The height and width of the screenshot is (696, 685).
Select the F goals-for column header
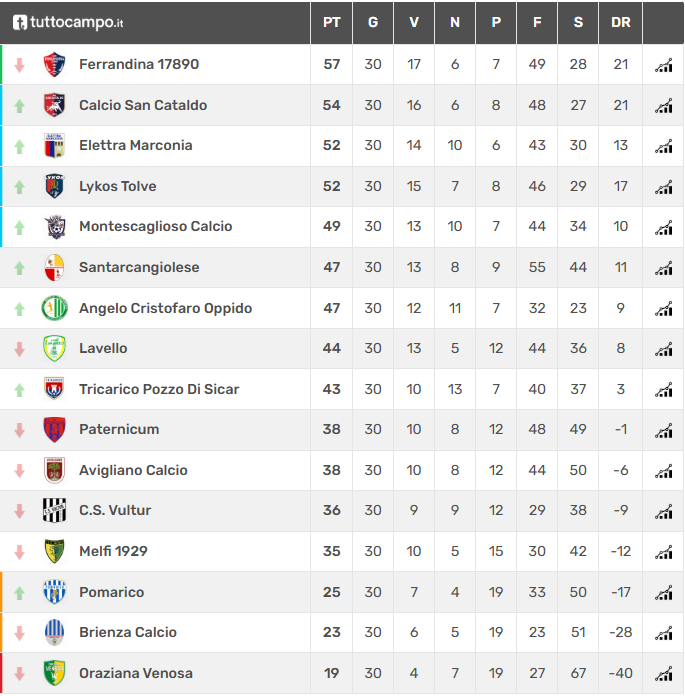coord(537,22)
